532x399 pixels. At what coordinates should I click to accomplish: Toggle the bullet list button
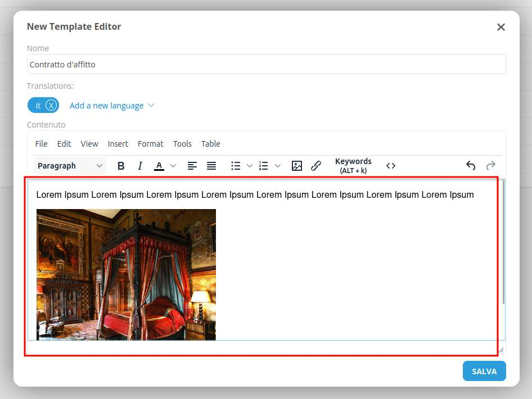tap(236, 166)
